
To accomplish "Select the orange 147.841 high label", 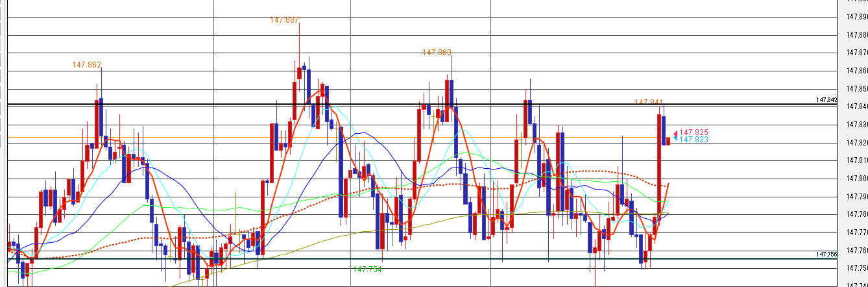I will [649, 103].
